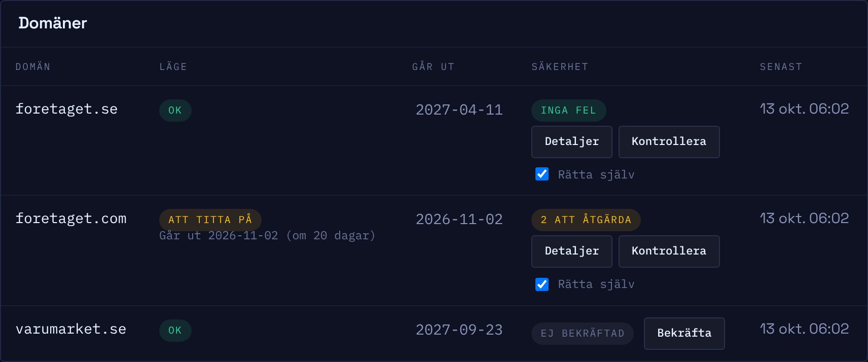Screen dimensions: 868x362
Task: Click Kontrollera for foretaget.se
Action: click(669, 142)
